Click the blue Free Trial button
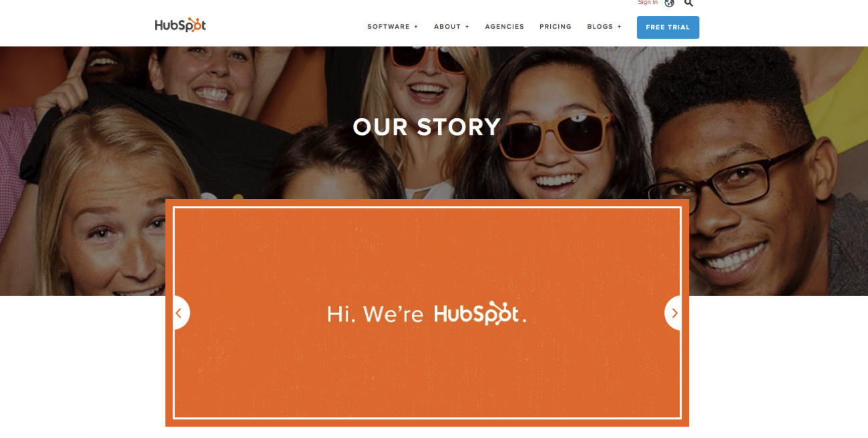This screenshot has width=868, height=438. (x=668, y=27)
